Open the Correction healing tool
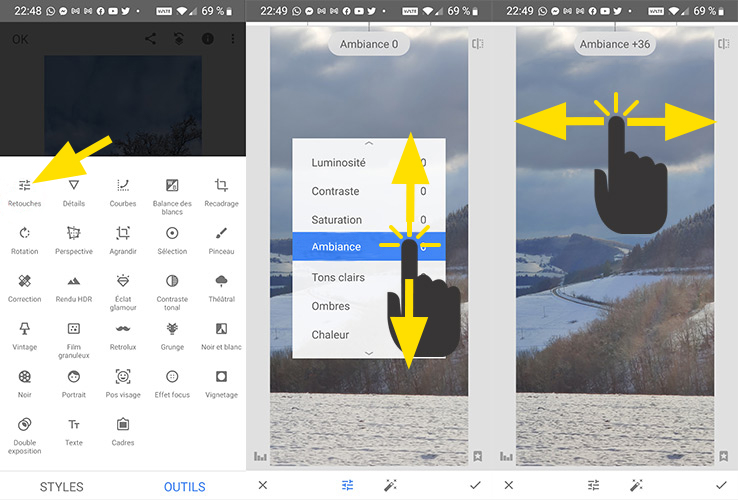The image size is (738, 500). [x=24, y=289]
